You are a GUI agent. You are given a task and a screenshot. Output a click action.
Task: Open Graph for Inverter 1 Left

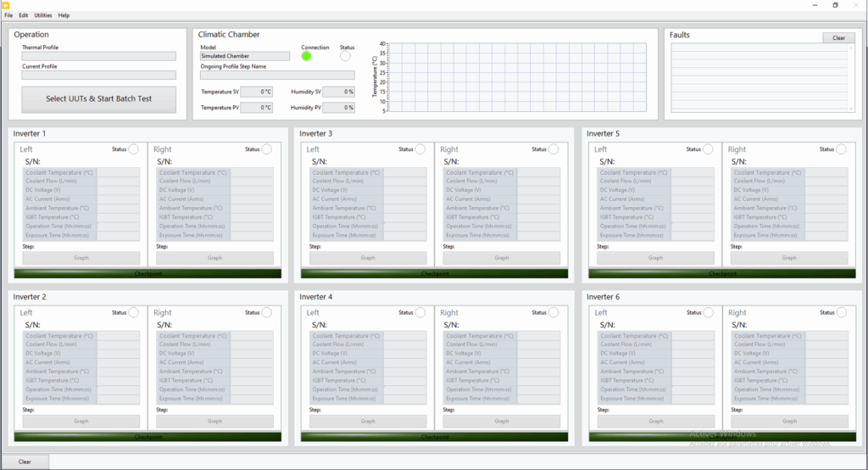[81, 258]
